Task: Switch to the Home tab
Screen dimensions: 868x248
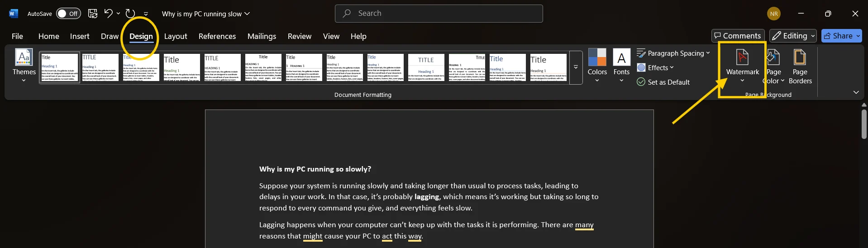Action: pos(48,36)
